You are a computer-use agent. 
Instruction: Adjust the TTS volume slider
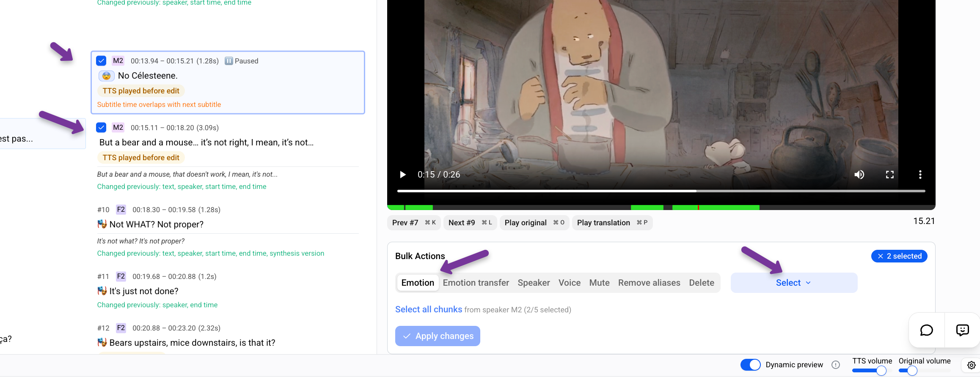[881, 371]
